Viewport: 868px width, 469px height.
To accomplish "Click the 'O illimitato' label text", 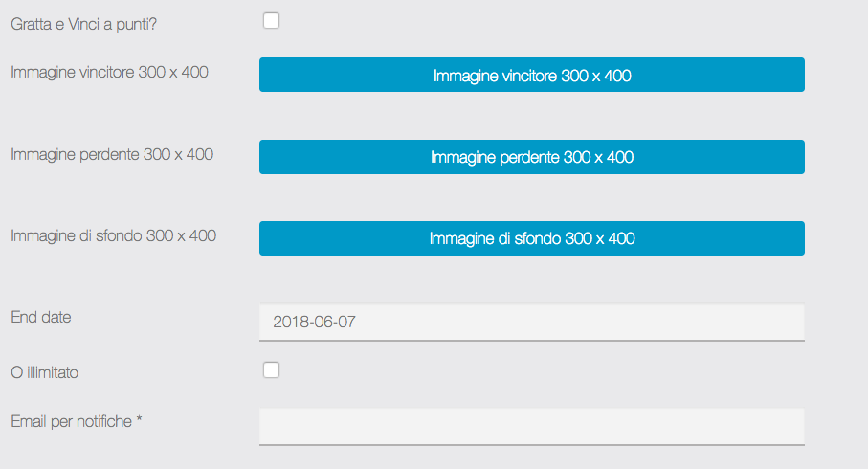I will click(45, 372).
